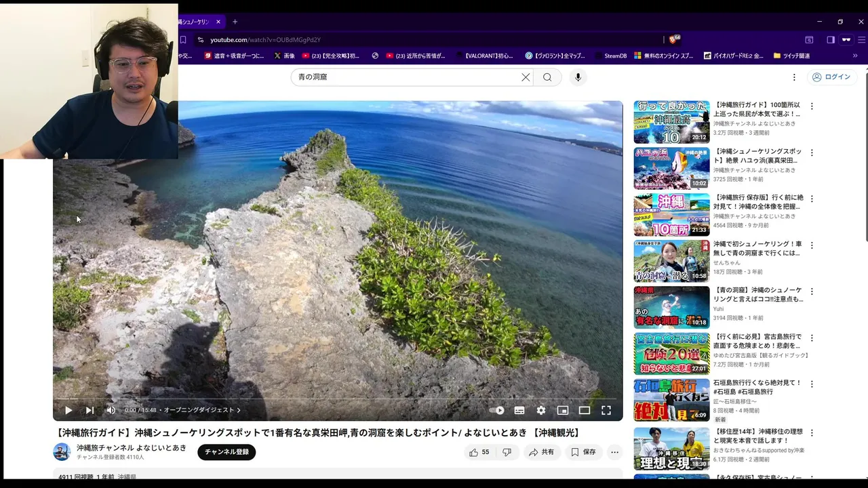Image resolution: width=868 pixels, height=488 pixels.
Task: Bookmark this page icon
Action: (182, 40)
